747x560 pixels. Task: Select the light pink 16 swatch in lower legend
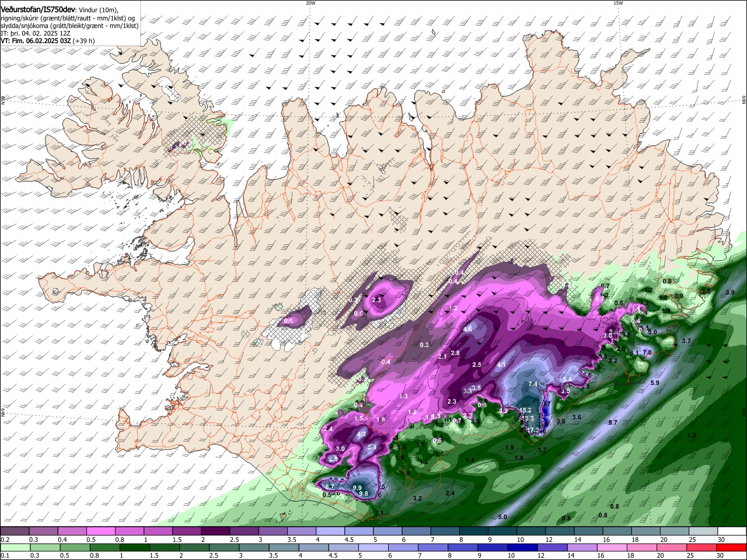[x=612, y=547]
